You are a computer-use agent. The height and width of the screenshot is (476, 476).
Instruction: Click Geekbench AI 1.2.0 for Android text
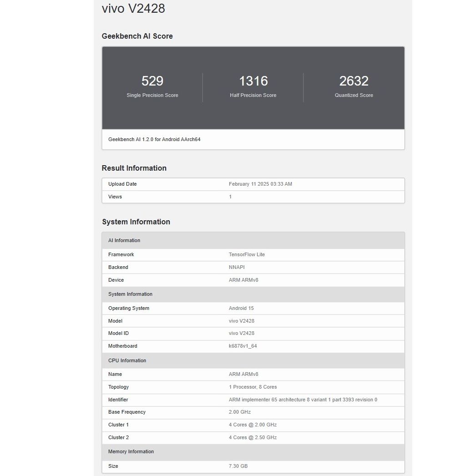[154, 139]
